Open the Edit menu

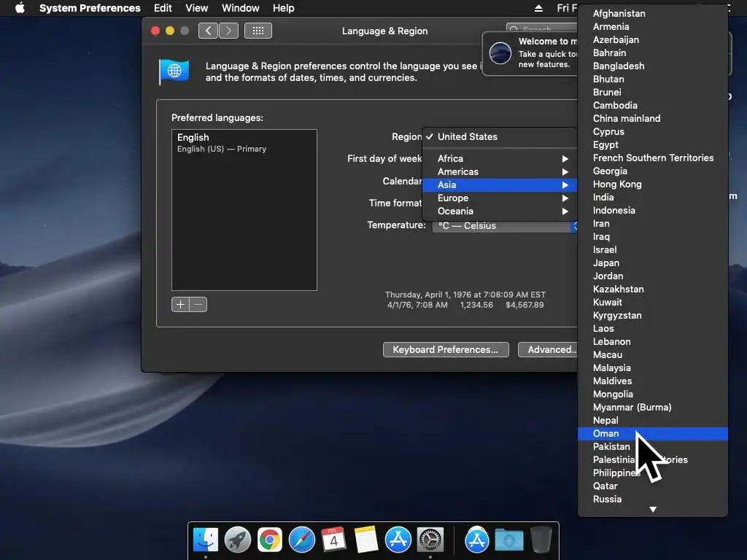tap(163, 8)
